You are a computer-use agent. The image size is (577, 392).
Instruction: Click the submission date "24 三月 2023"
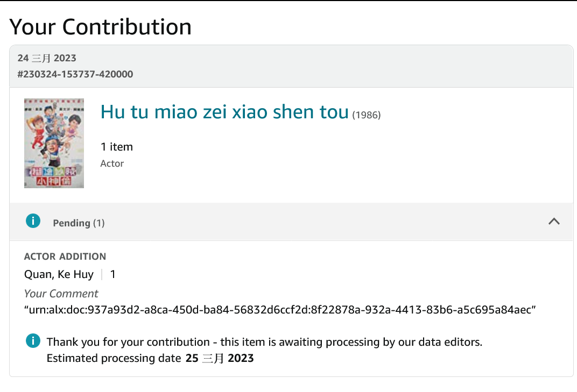(47, 58)
